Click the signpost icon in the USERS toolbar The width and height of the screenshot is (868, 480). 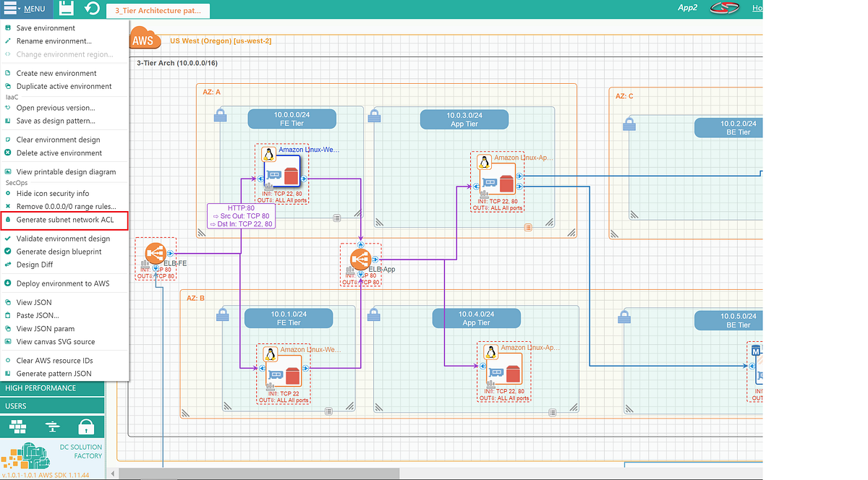[53, 427]
